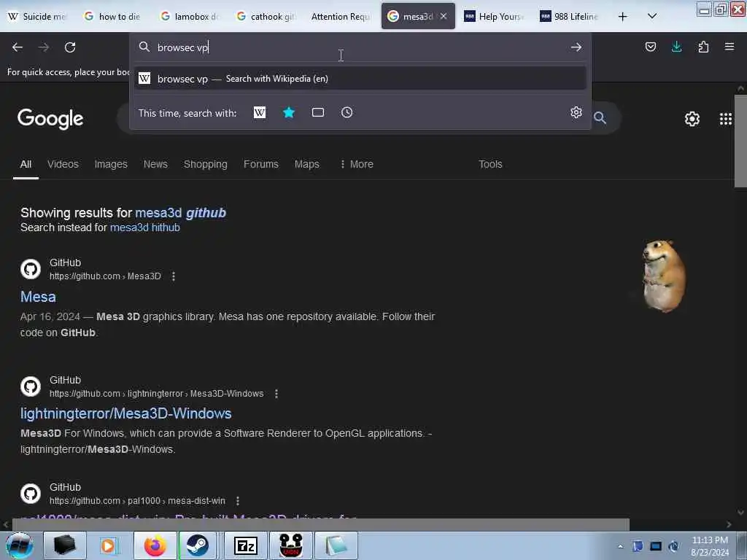
Task: Open 7-Zip from the taskbar
Action: tap(245, 545)
